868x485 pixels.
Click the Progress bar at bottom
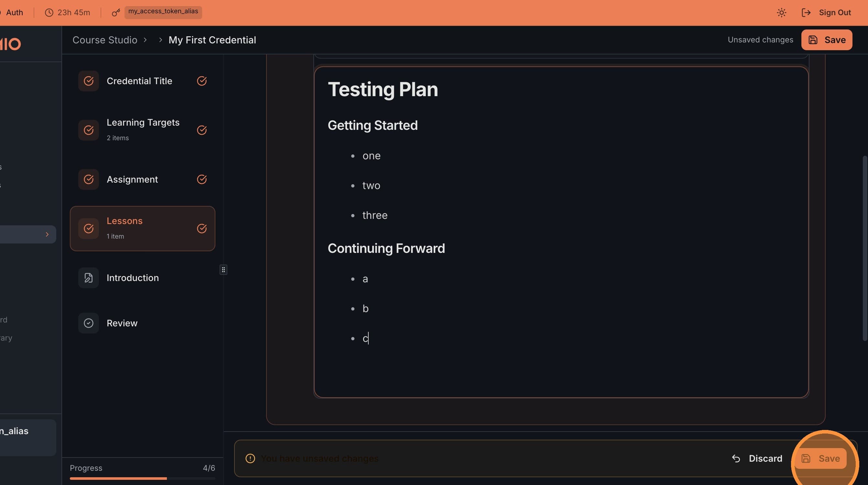[x=142, y=478]
